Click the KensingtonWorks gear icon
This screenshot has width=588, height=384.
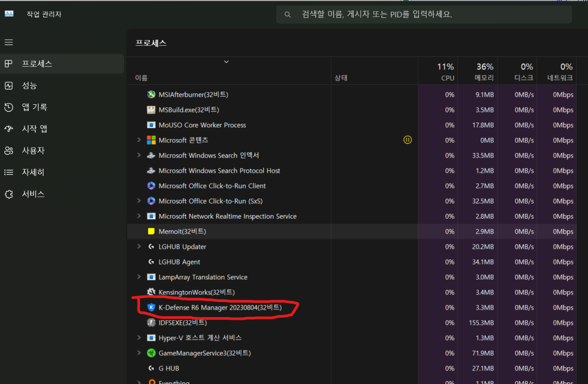[x=151, y=292]
